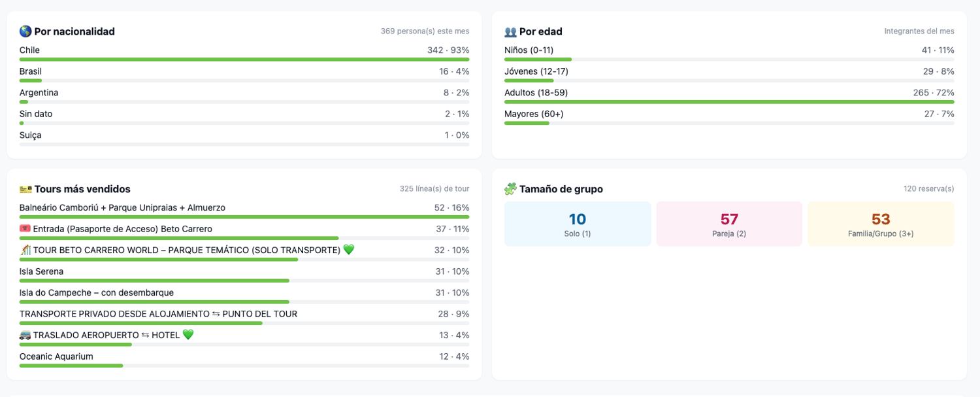The height and width of the screenshot is (397, 980).
Task: Click the ticket icon beside Tours más vendidos
Action: [25, 189]
